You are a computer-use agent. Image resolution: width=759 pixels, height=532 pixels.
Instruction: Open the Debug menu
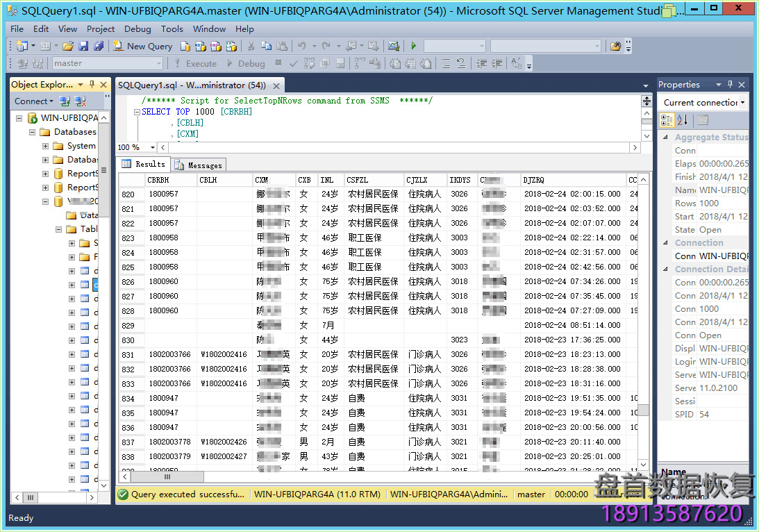tap(137, 28)
